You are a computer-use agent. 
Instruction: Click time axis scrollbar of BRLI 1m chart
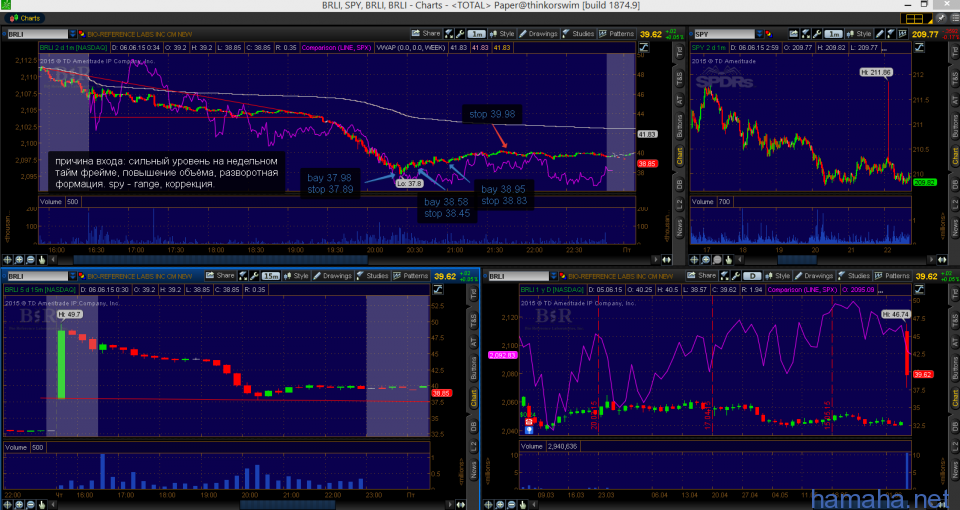220,260
